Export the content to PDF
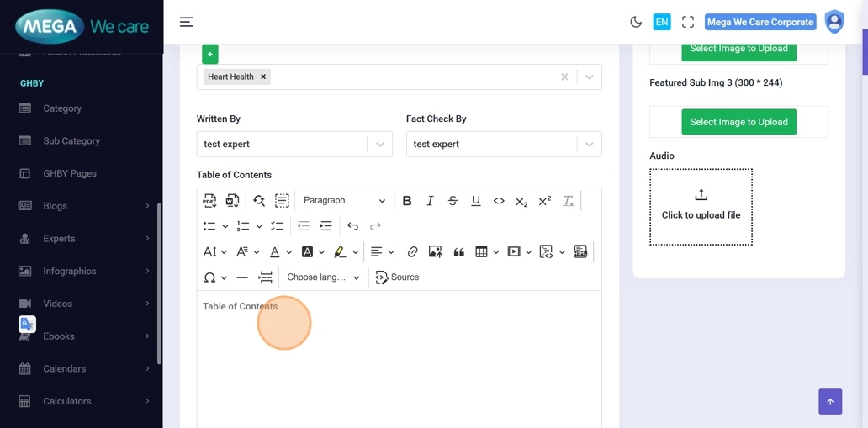868x428 pixels. click(x=209, y=201)
